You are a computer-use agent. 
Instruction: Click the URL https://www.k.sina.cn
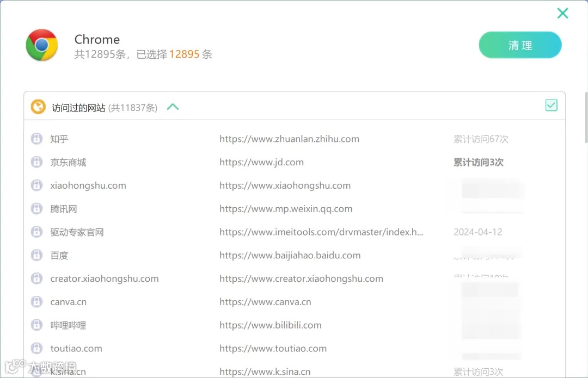(265, 371)
